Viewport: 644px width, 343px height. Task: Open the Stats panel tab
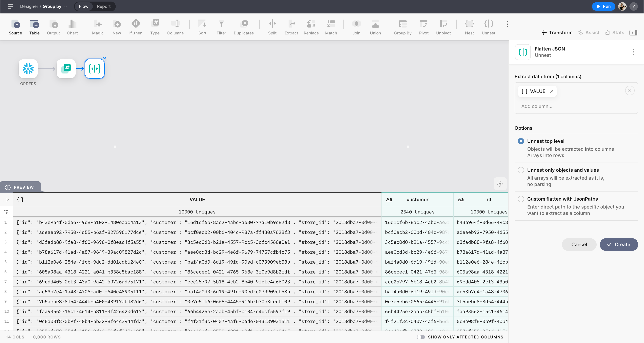[615, 32]
